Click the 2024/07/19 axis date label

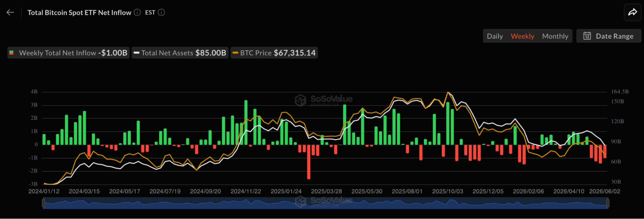click(x=165, y=191)
